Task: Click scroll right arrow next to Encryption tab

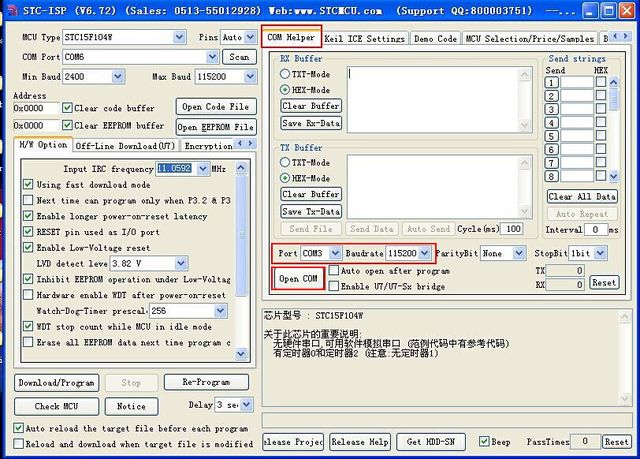Action: click(251, 144)
